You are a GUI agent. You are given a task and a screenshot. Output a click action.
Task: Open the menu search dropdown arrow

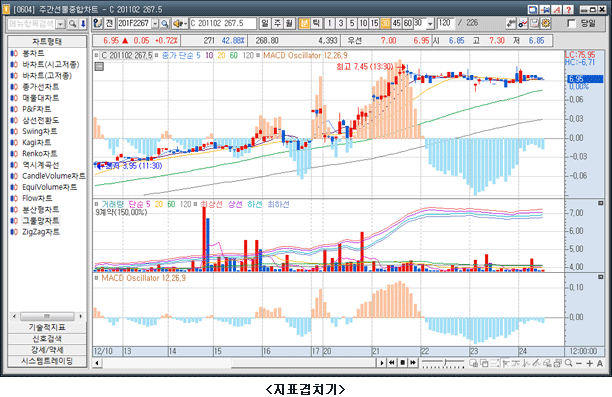click(60, 24)
